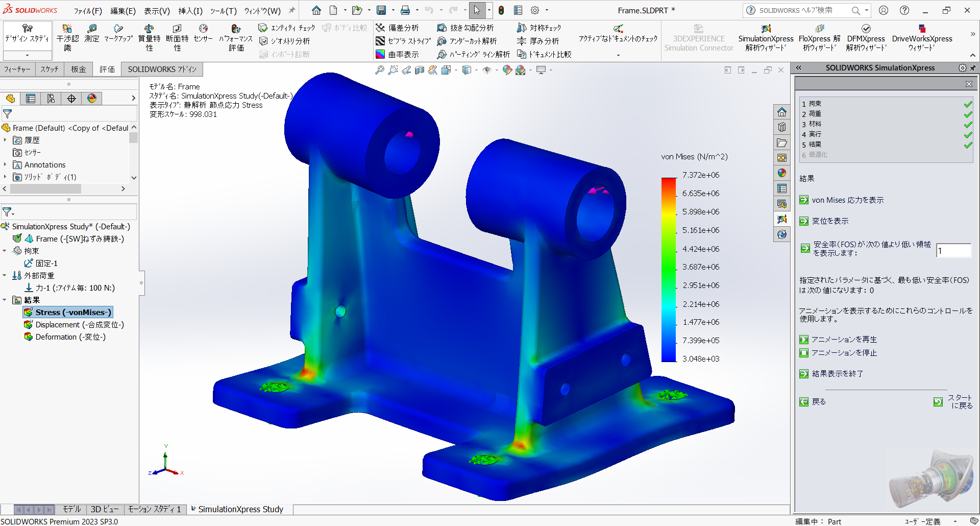Click 結果表示を終了 button

pyautogui.click(x=831, y=374)
